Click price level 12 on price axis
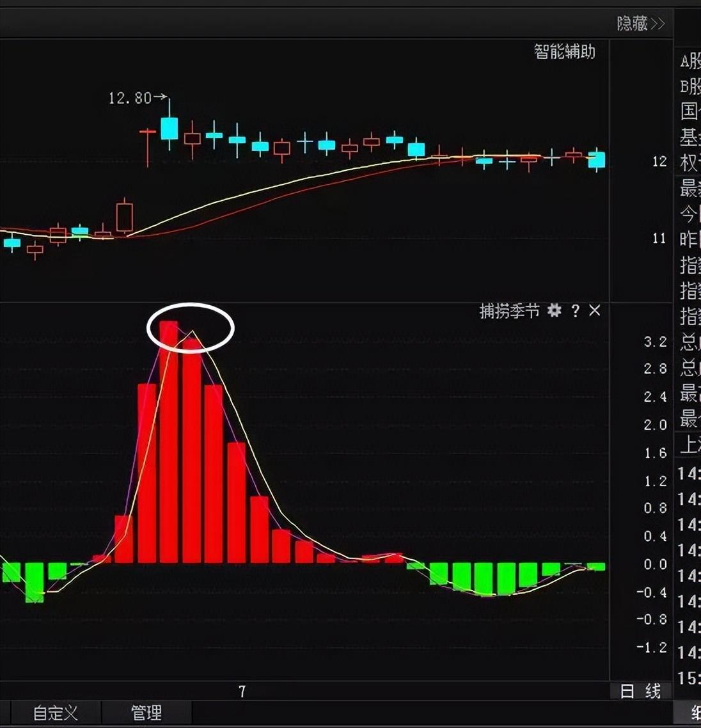This screenshot has height=728, width=701. [659, 161]
